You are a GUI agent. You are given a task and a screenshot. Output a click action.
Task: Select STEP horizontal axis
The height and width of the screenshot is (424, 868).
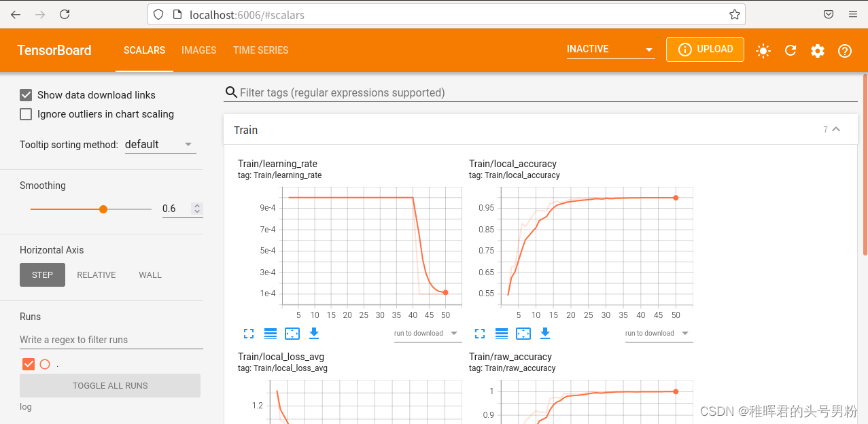[x=42, y=275]
